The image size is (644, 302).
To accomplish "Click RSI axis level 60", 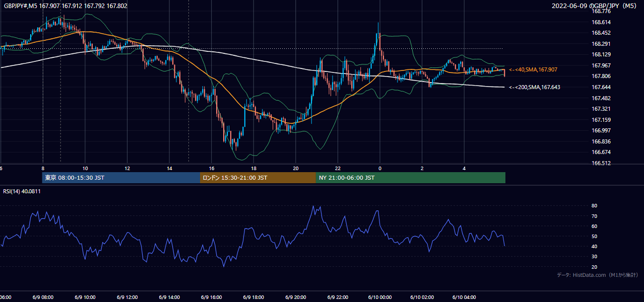I will pyautogui.click(x=595, y=226).
